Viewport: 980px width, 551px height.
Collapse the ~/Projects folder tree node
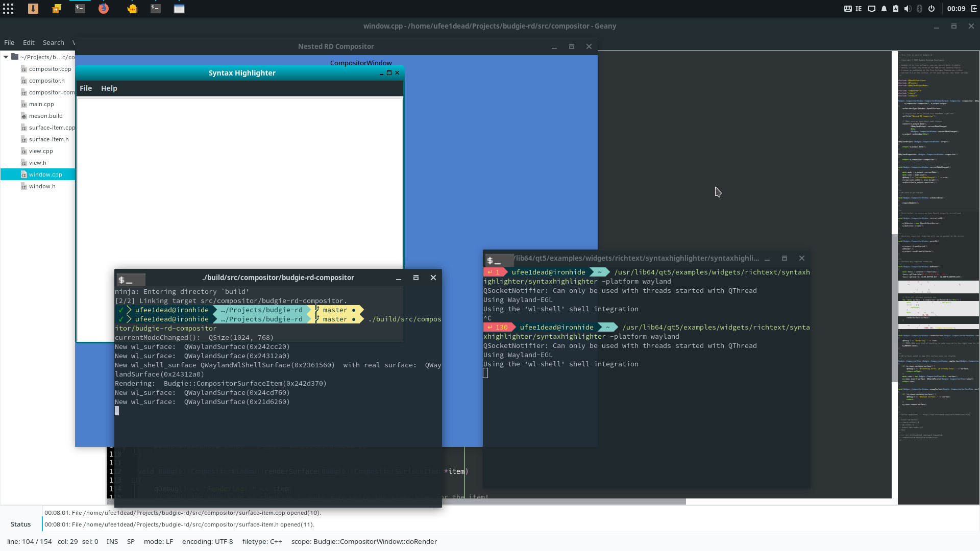coord(6,57)
